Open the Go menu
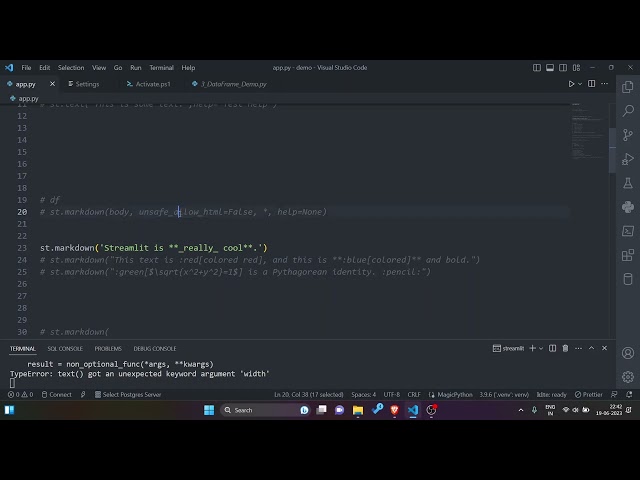 click(x=118, y=68)
